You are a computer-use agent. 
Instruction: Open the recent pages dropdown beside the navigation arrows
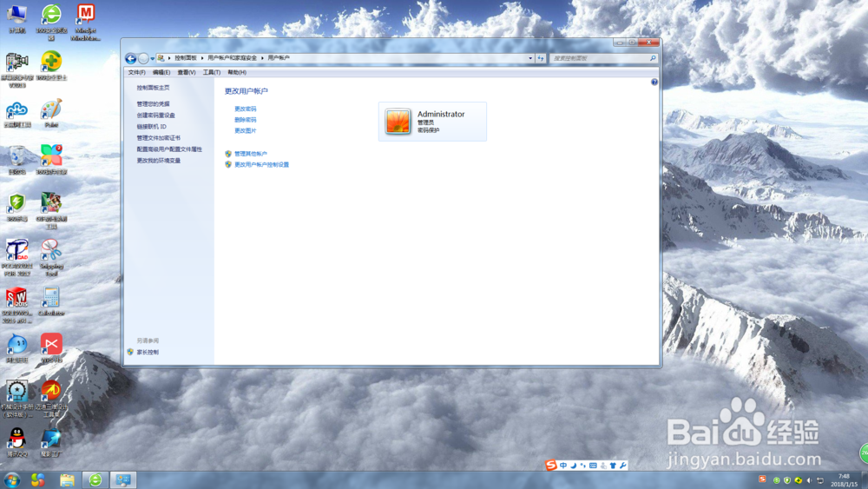152,59
